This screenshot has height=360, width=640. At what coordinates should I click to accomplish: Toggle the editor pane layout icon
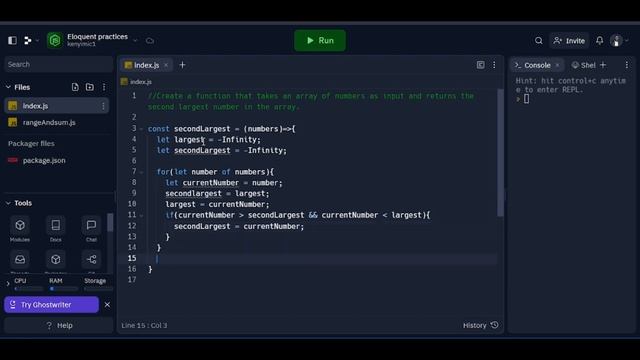480,65
